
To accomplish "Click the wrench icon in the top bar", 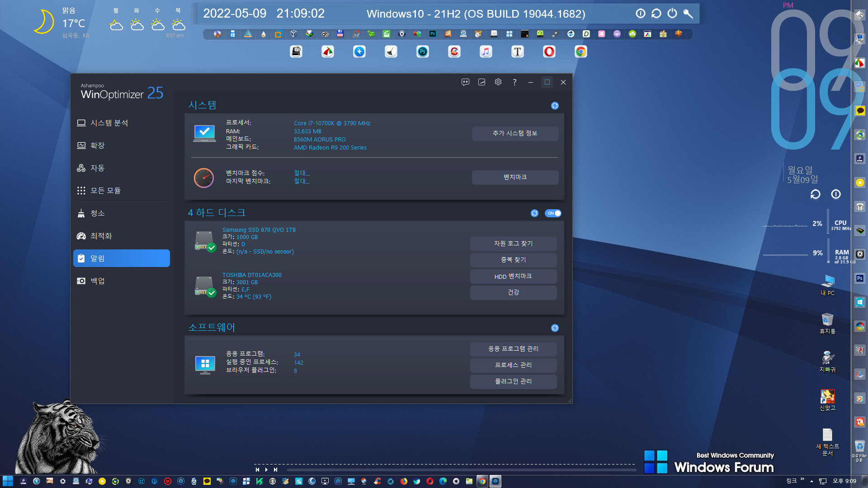I will click(x=688, y=14).
